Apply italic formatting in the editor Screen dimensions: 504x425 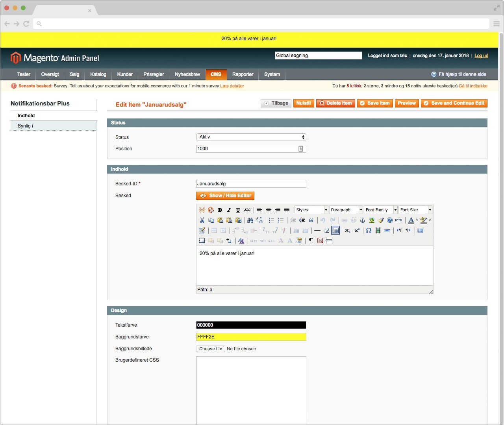[x=229, y=210]
